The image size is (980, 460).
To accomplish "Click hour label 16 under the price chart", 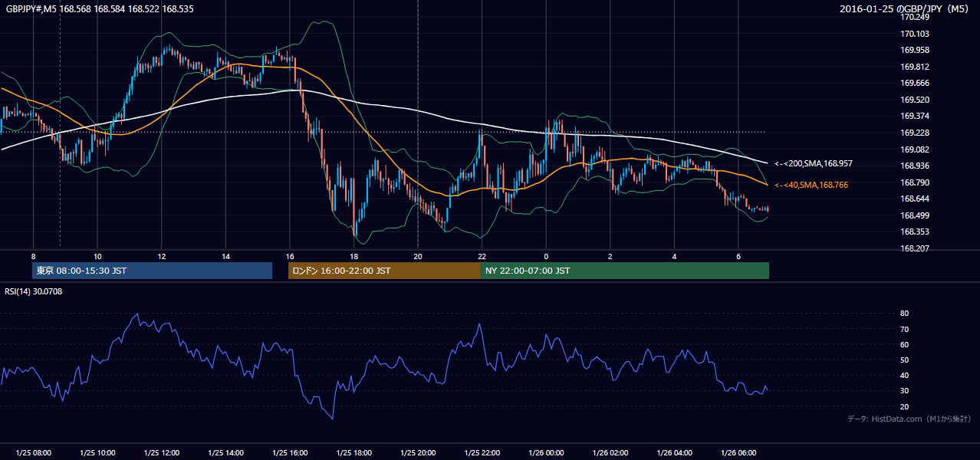I will 290,256.
